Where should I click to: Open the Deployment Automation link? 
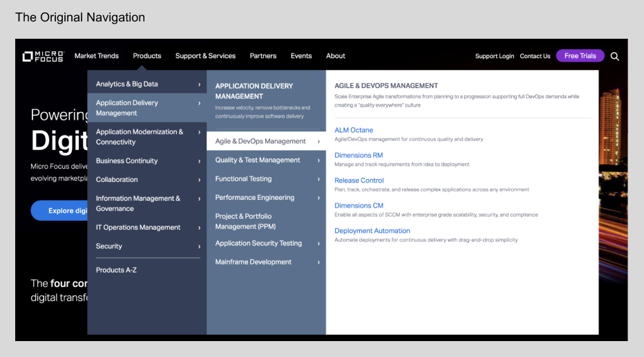(x=372, y=230)
